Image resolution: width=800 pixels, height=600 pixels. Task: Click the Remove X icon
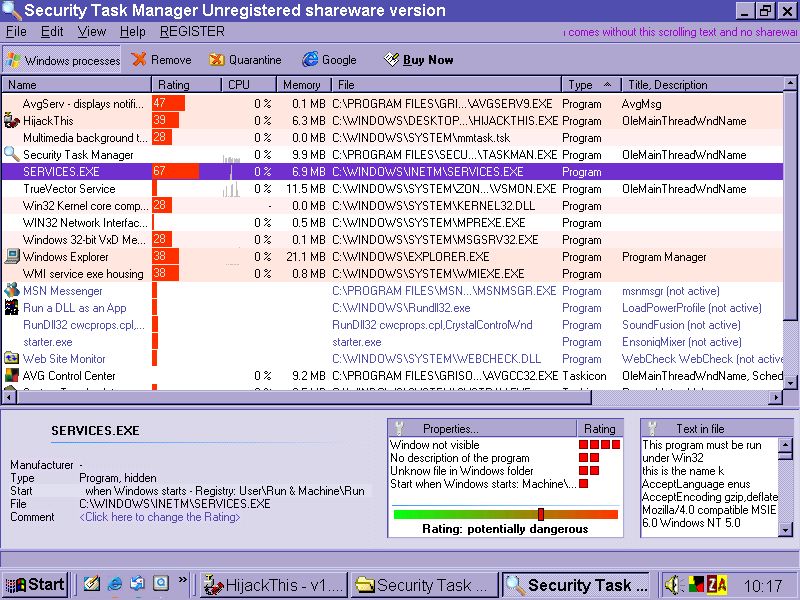[x=139, y=60]
